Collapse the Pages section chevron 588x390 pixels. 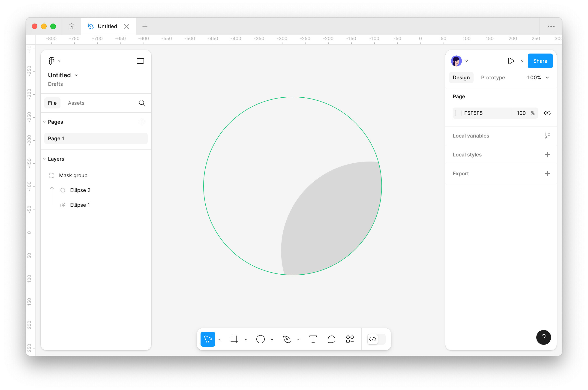(x=44, y=122)
